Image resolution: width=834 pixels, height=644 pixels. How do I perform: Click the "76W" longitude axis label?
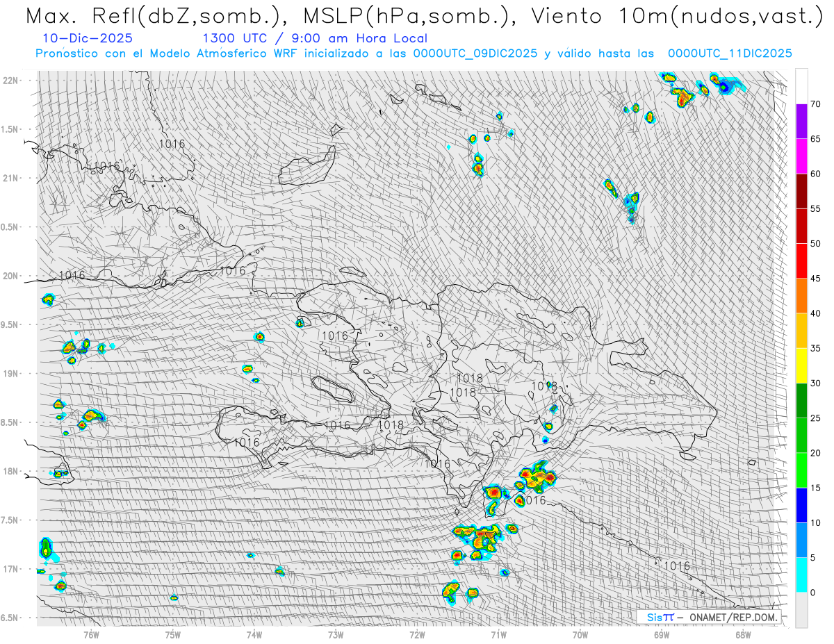coord(91,634)
